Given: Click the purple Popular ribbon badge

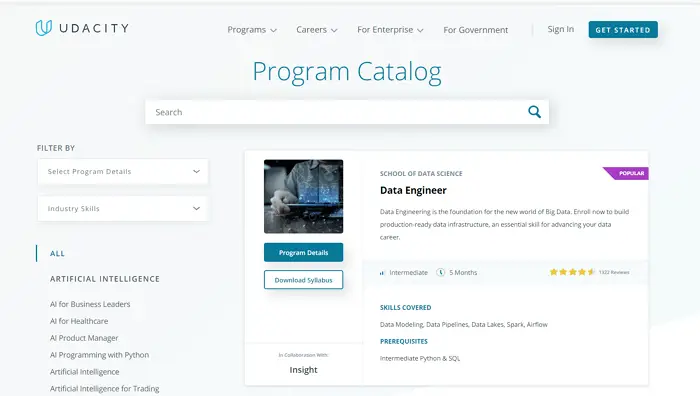Looking at the screenshot, I should pos(626,173).
